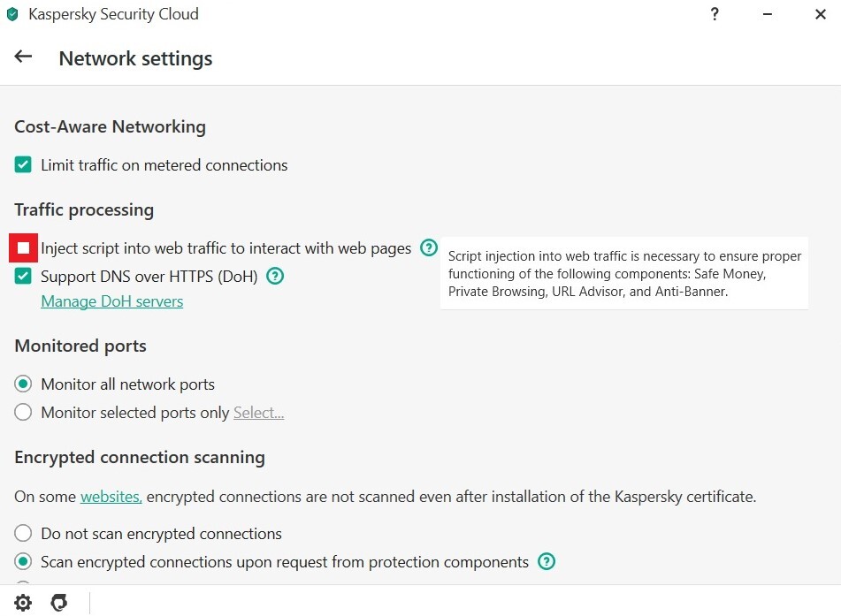Click the Select... ports link
Viewport: 841px width, 616px height.
click(x=258, y=412)
